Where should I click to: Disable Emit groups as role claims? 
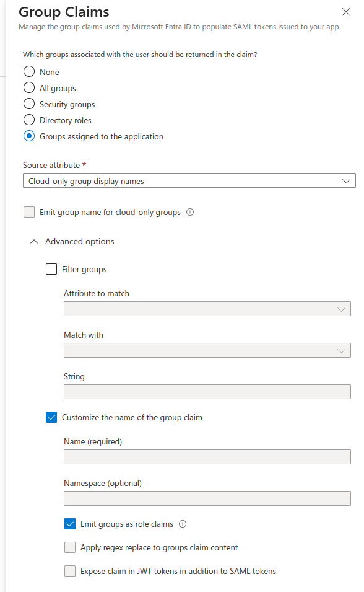click(x=70, y=523)
